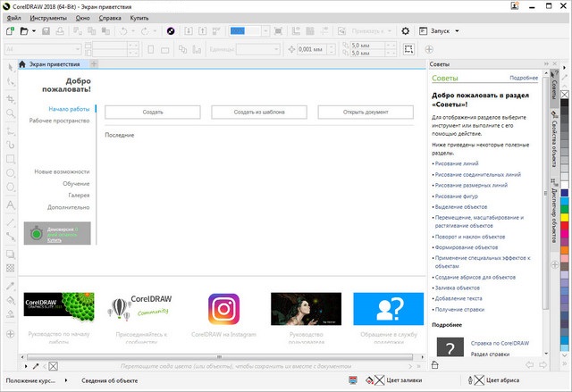Click the plus icon to add new tab
The image size is (572, 392).
tap(94, 64)
